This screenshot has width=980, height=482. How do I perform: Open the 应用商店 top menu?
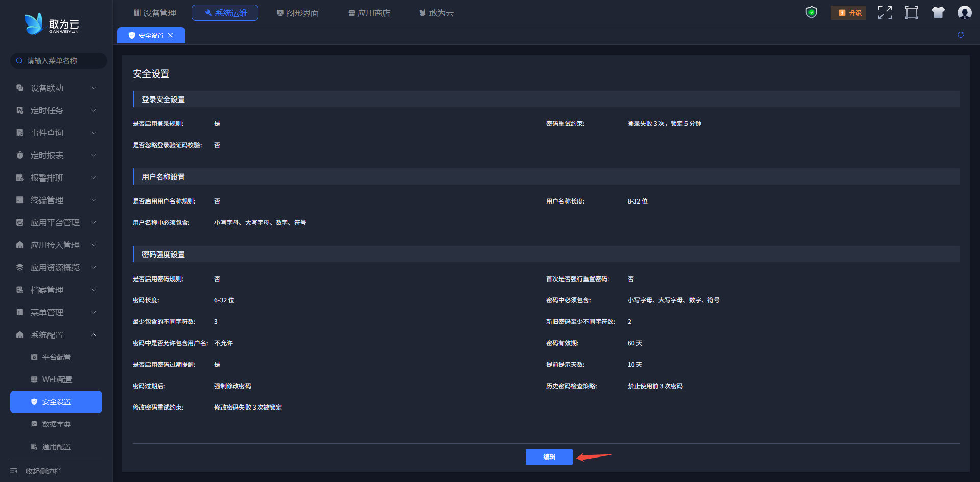(369, 13)
